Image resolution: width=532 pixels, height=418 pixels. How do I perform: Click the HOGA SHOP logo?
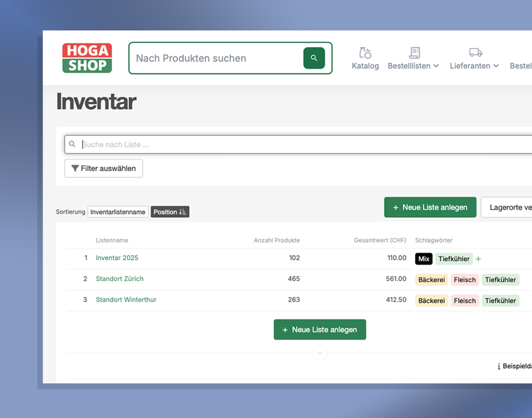[x=87, y=58]
